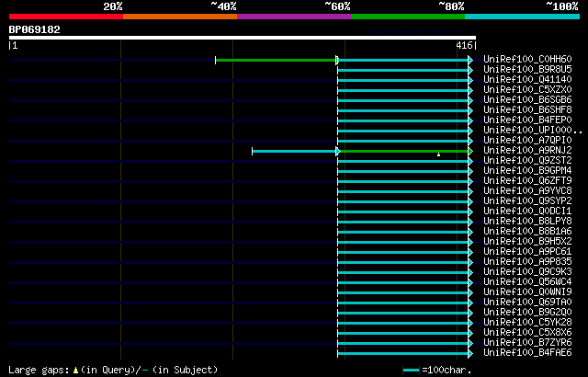Click the red 20% identity legend segment
Image resolution: width=588 pixels, height=377 pixels.
[x=66, y=17]
